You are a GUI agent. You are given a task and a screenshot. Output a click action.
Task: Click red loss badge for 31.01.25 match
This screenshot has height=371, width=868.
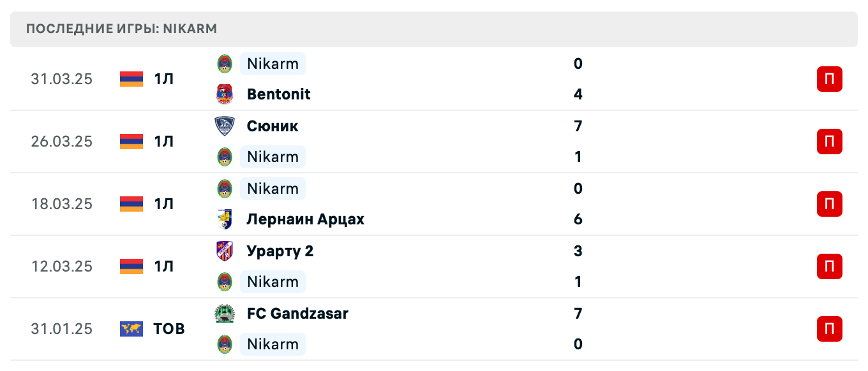pyautogui.click(x=829, y=329)
